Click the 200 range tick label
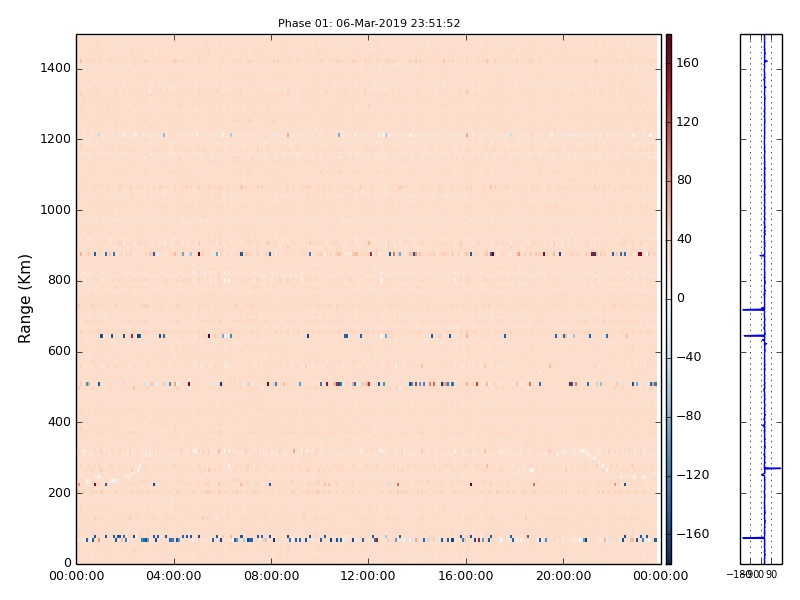 [x=59, y=493]
